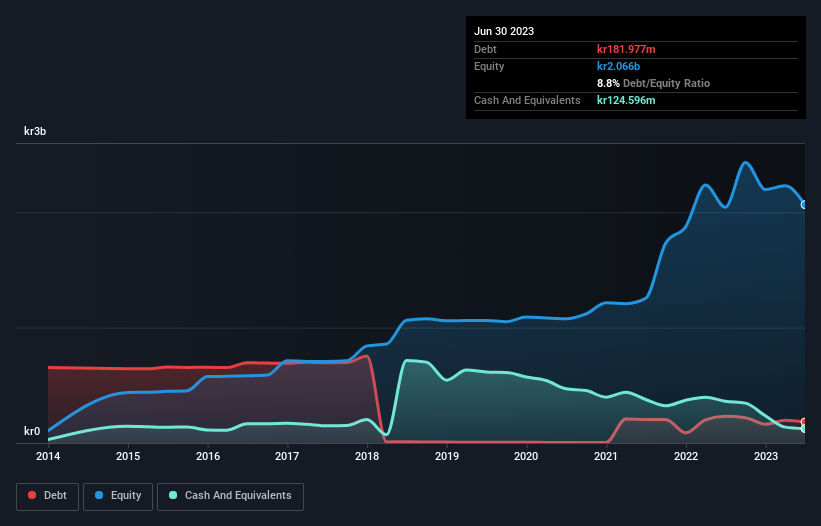Toggle Cash And Equivalents legend button
This screenshot has height=526, width=821.
coord(230,496)
